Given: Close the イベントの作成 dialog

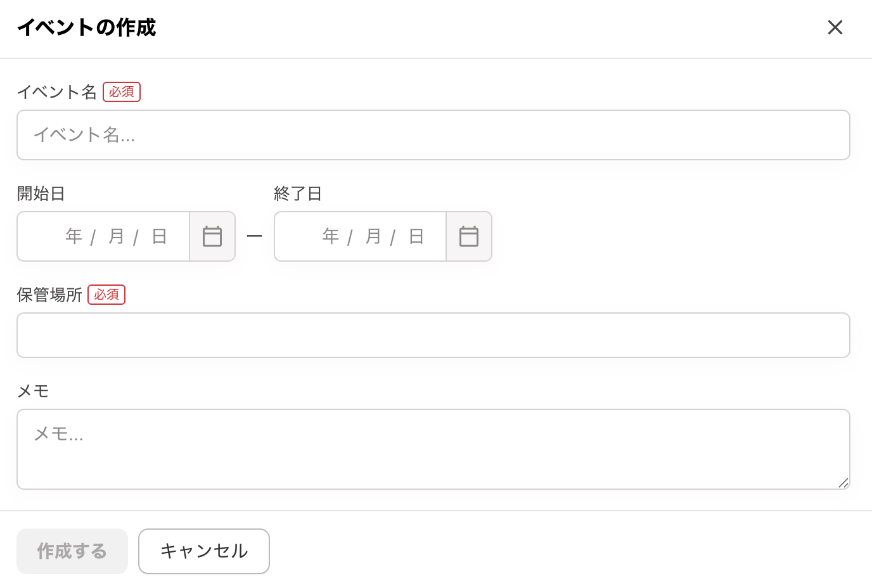Looking at the screenshot, I should [835, 27].
